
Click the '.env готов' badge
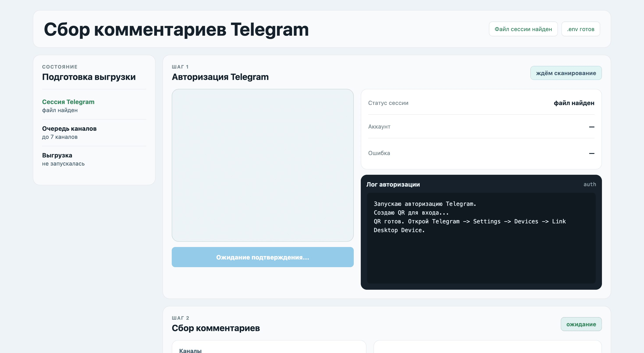[580, 29]
